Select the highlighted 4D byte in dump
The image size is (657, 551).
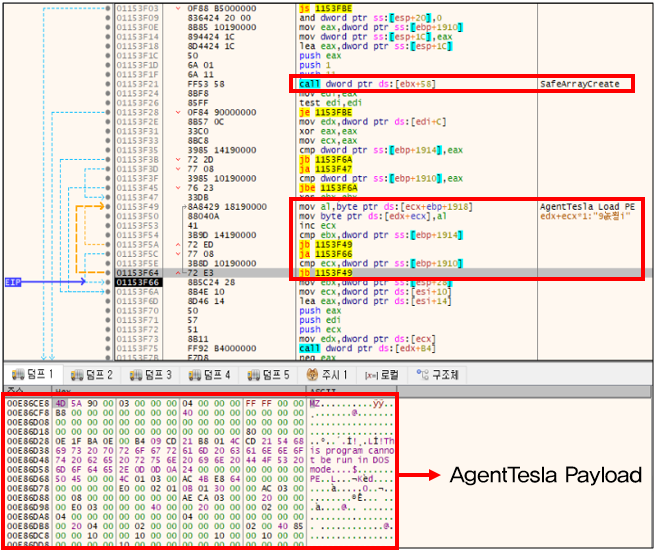click(x=60, y=403)
